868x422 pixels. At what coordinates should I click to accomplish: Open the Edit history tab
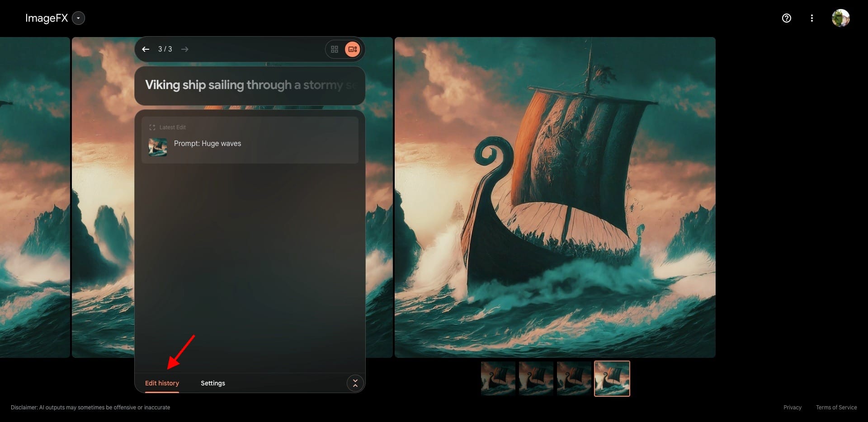[x=162, y=383]
